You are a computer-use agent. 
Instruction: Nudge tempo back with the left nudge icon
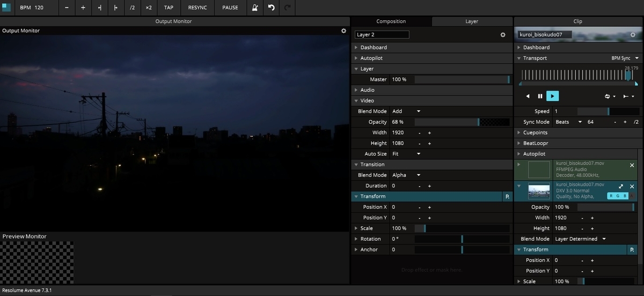(x=100, y=8)
